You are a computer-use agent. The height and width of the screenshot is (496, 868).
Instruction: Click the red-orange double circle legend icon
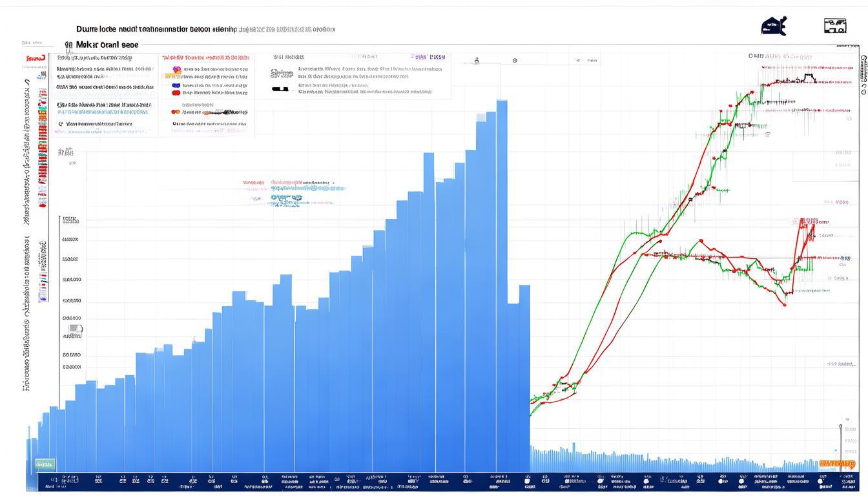pyautogui.click(x=176, y=112)
